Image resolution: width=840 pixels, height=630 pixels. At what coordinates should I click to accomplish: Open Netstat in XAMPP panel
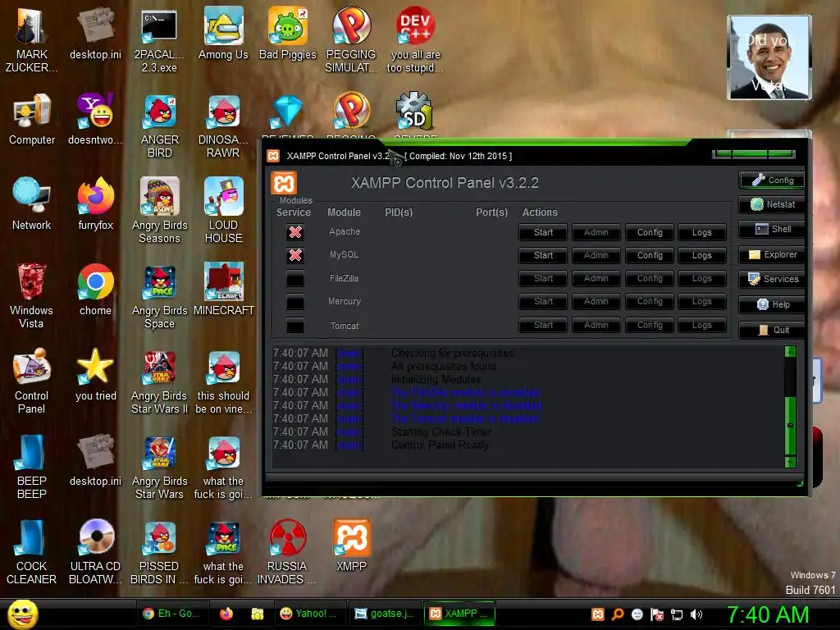(x=772, y=204)
